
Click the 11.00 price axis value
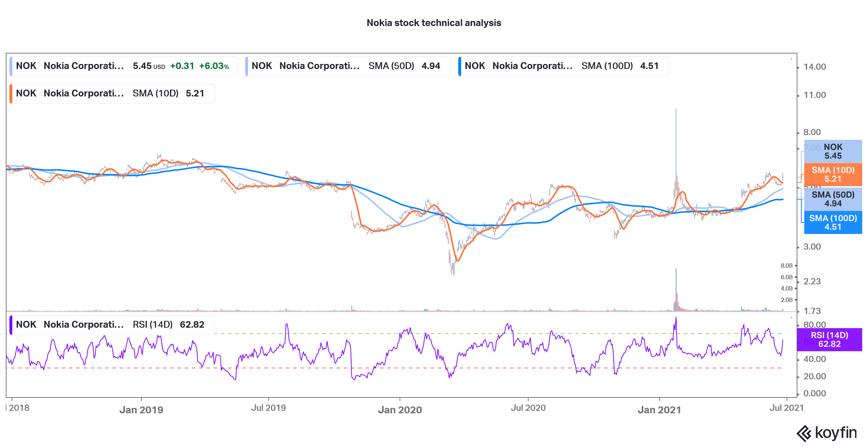(814, 95)
